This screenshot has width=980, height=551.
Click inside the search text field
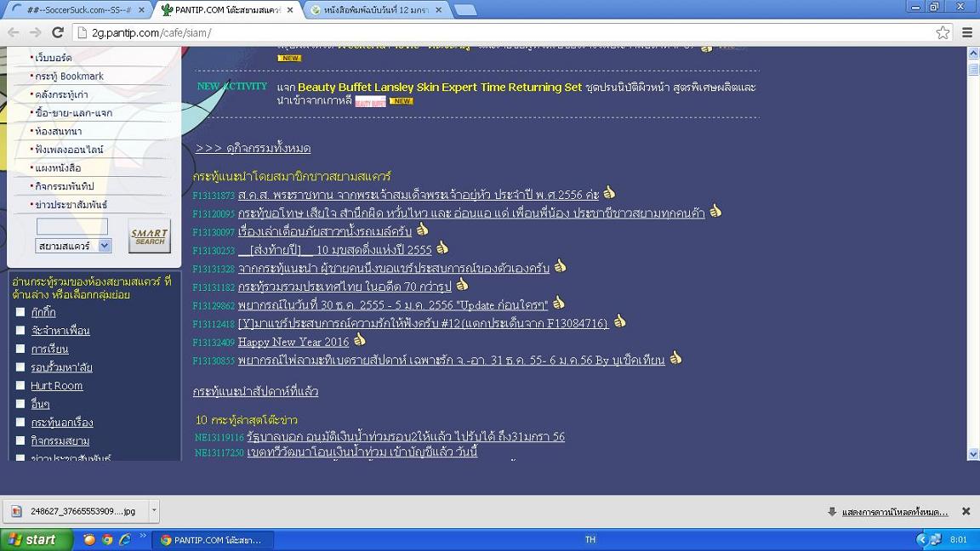pos(71,226)
